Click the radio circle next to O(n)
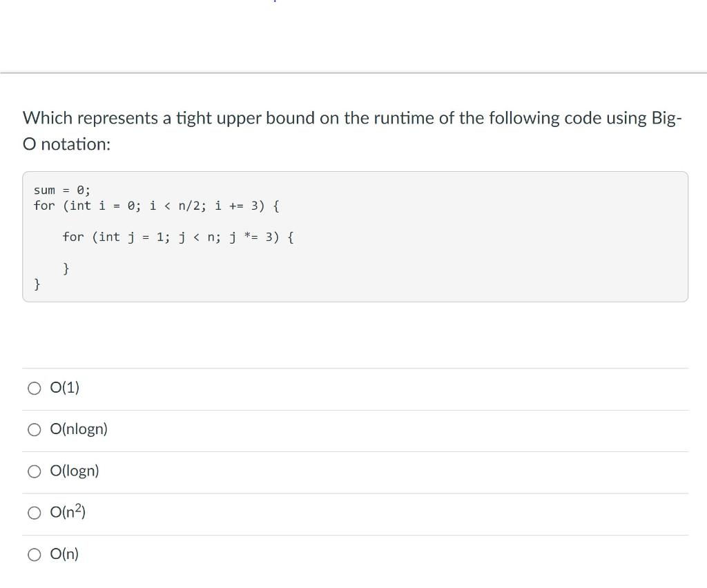Screen dimensions: 707x588 tap(34, 553)
